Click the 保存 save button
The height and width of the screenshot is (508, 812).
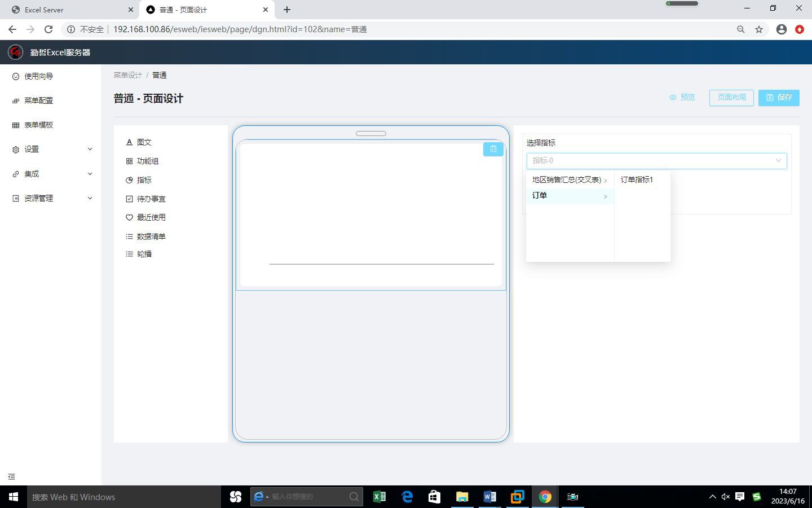tap(779, 98)
